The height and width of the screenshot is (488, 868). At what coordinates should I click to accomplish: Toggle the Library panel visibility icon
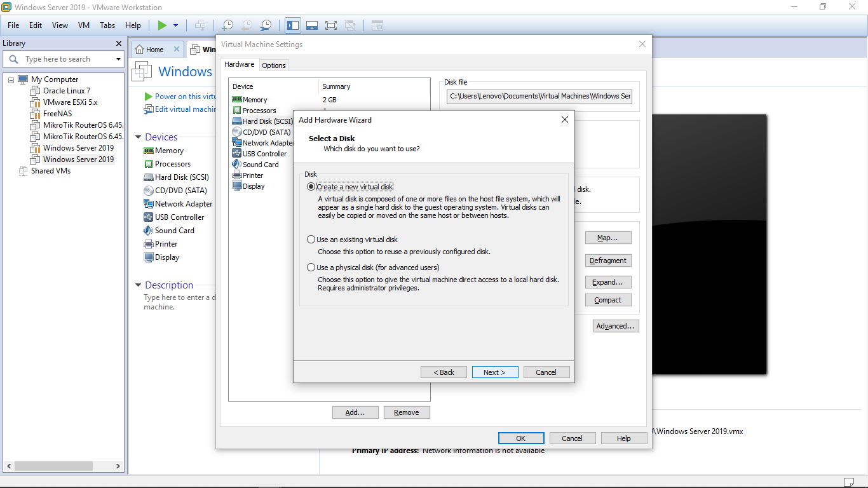pyautogui.click(x=293, y=25)
